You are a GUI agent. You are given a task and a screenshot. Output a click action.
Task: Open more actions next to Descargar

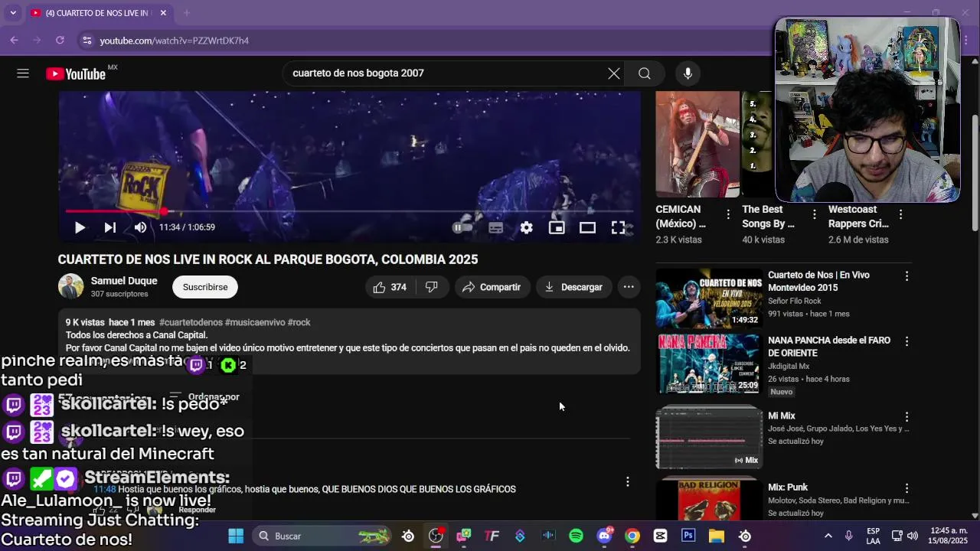(x=629, y=287)
